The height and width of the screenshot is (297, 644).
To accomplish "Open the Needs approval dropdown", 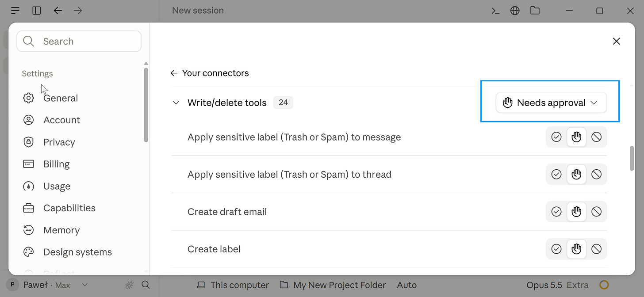I will click(551, 103).
